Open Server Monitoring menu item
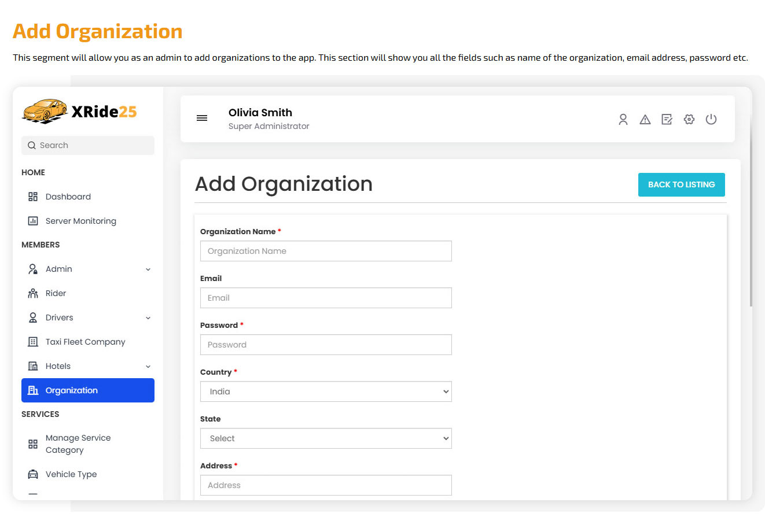Viewport: 765px width, 532px height. 88,221
